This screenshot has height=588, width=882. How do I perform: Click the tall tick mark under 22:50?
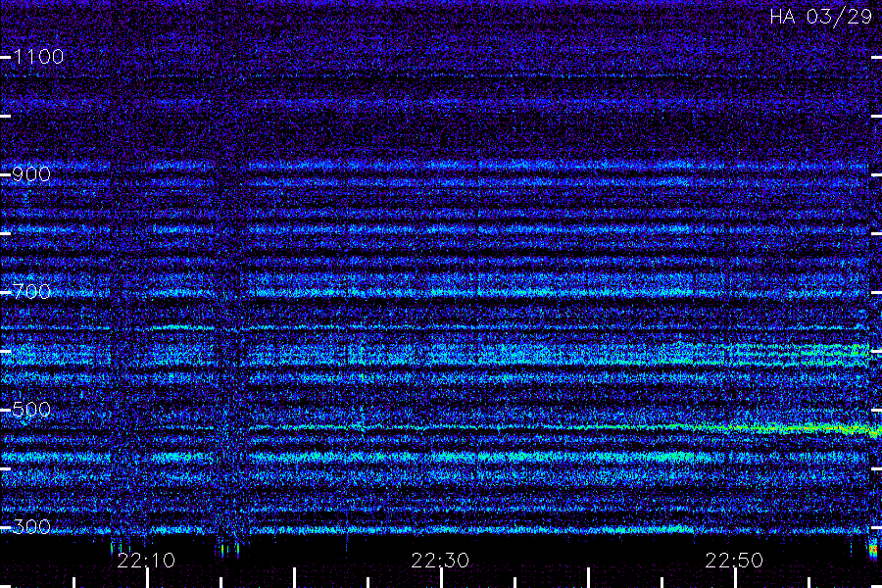pos(736,578)
